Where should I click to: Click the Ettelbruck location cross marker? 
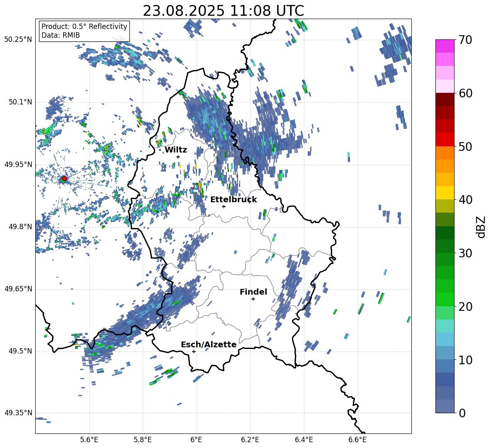(224, 206)
